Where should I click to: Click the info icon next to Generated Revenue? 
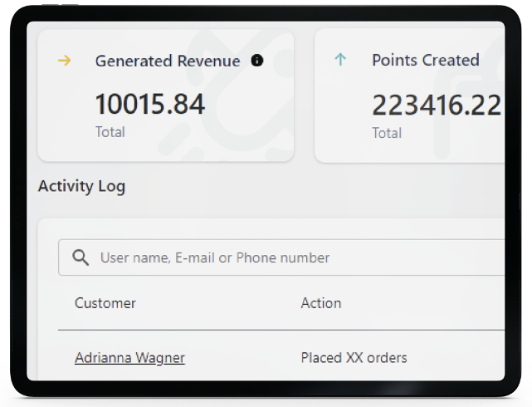256,61
